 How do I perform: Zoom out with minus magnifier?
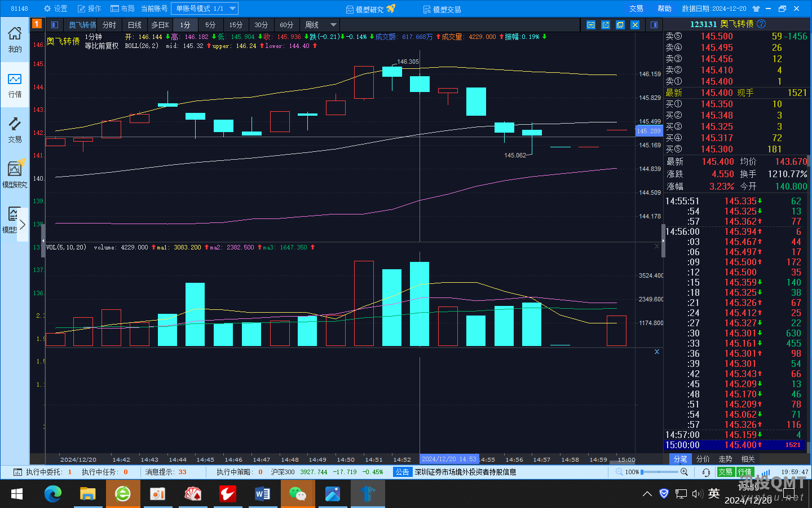pyautogui.click(x=619, y=472)
